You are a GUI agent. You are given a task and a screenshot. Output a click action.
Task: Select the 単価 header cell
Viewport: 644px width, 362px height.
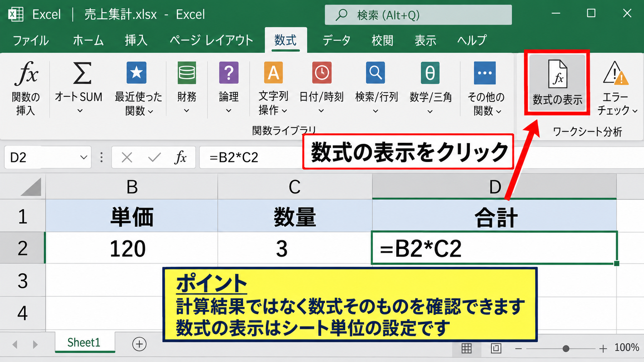click(x=132, y=216)
